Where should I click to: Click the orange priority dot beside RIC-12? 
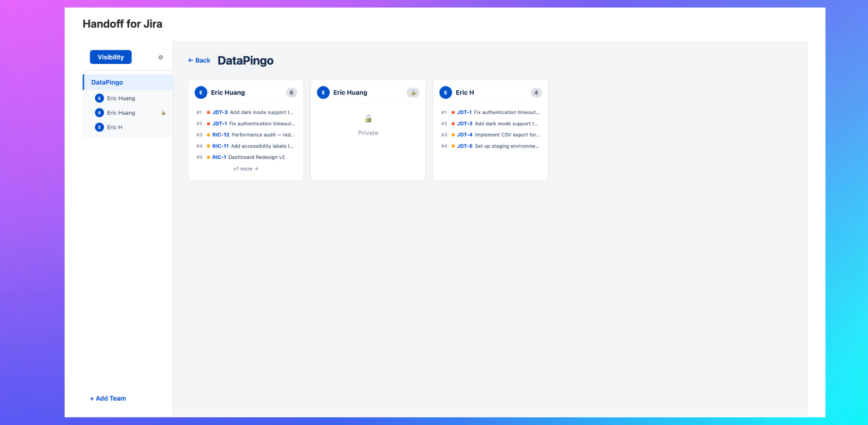tap(209, 135)
